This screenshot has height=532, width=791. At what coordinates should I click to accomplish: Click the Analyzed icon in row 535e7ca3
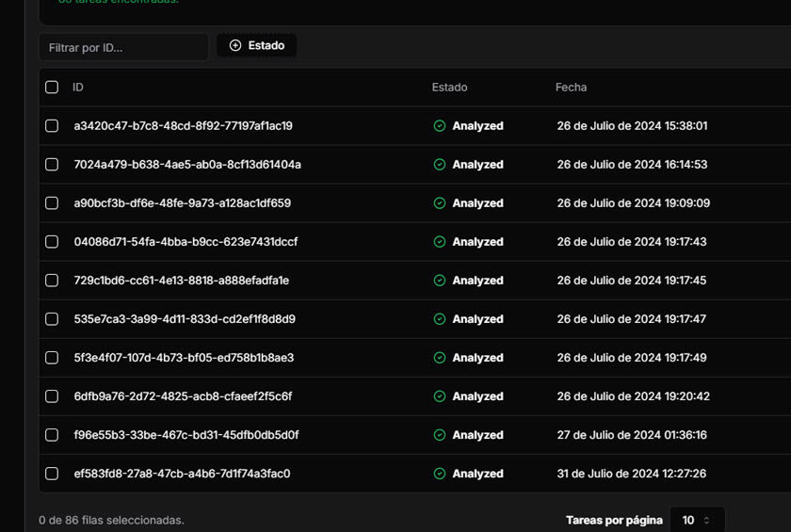click(439, 319)
